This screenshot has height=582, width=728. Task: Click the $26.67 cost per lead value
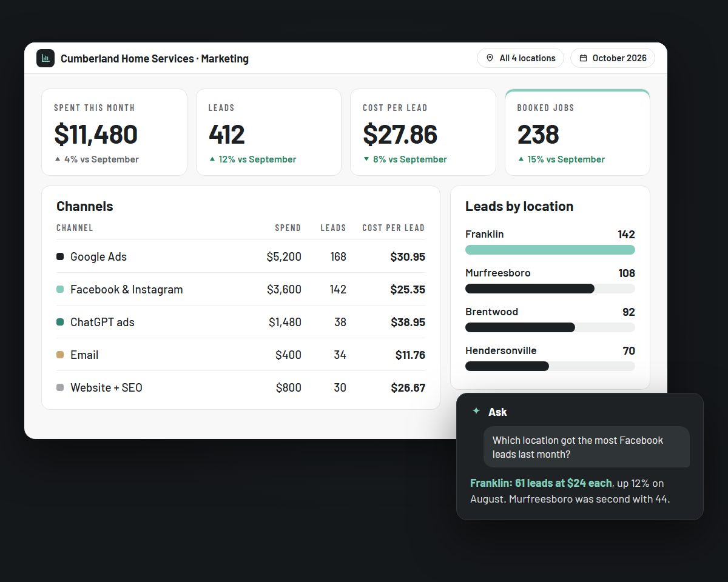point(408,387)
